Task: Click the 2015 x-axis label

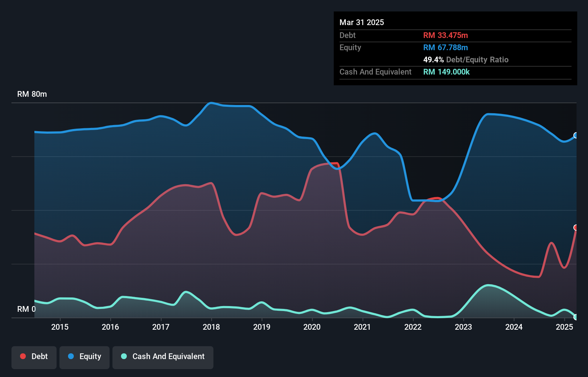Action: (60, 327)
